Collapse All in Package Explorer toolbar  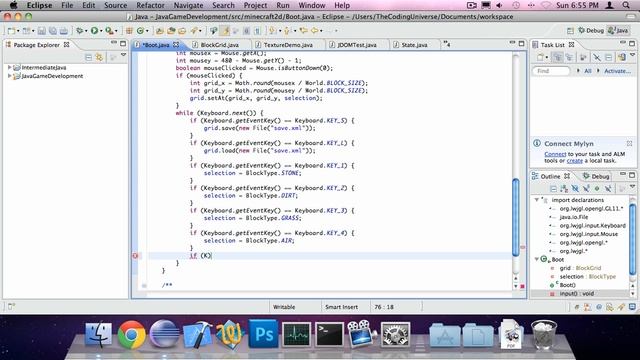(x=89, y=57)
